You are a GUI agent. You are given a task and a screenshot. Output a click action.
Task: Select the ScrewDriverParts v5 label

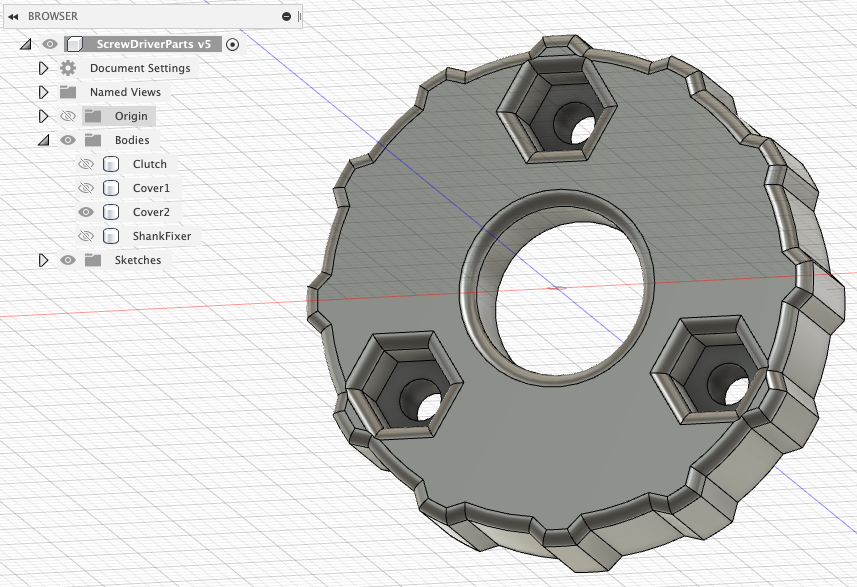pos(154,44)
